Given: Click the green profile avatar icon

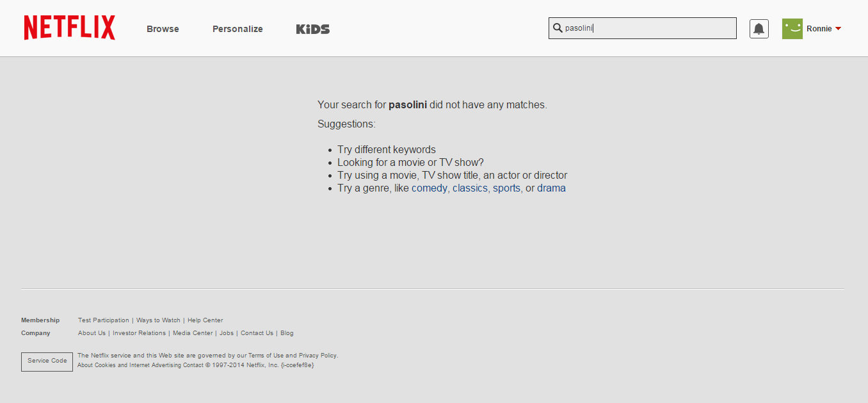Looking at the screenshot, I should click(792, 29).
